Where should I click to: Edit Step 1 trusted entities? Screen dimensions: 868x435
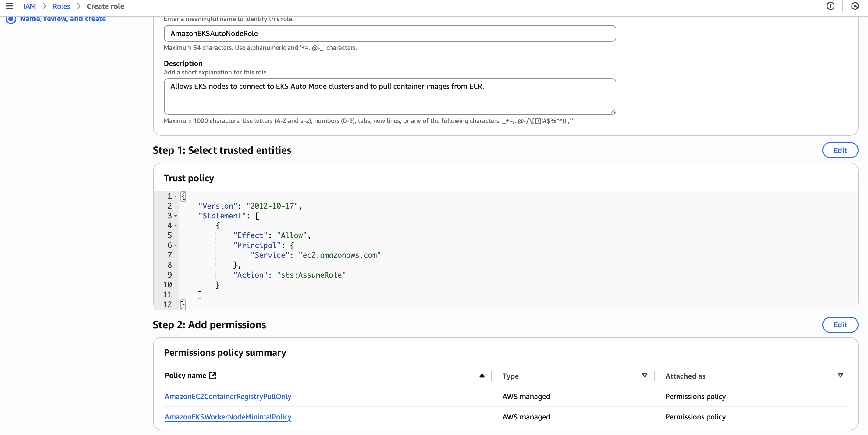(x=840, y=150)
